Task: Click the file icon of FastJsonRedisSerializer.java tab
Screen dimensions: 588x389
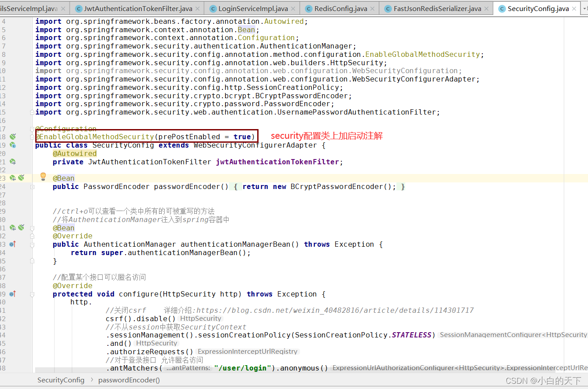Action: pyautogui.click(x=388, y=8)
